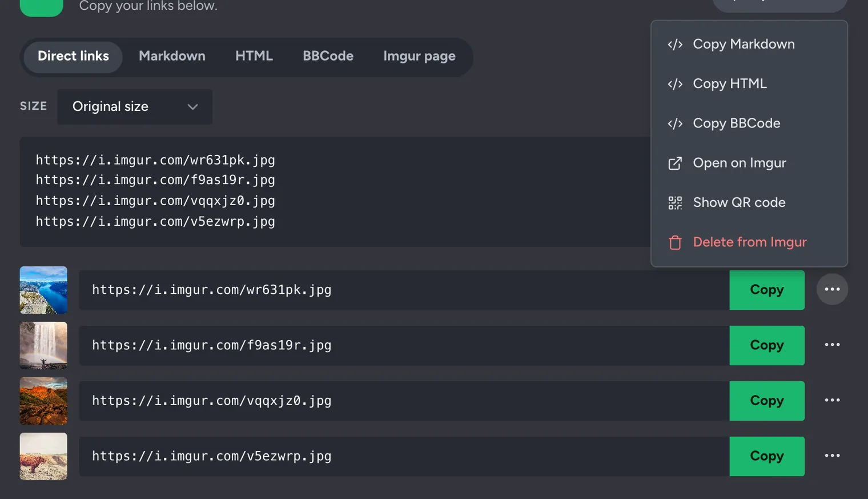Choose Copy BBCode from the menu
868x499 pixels.
pos(749,123)
